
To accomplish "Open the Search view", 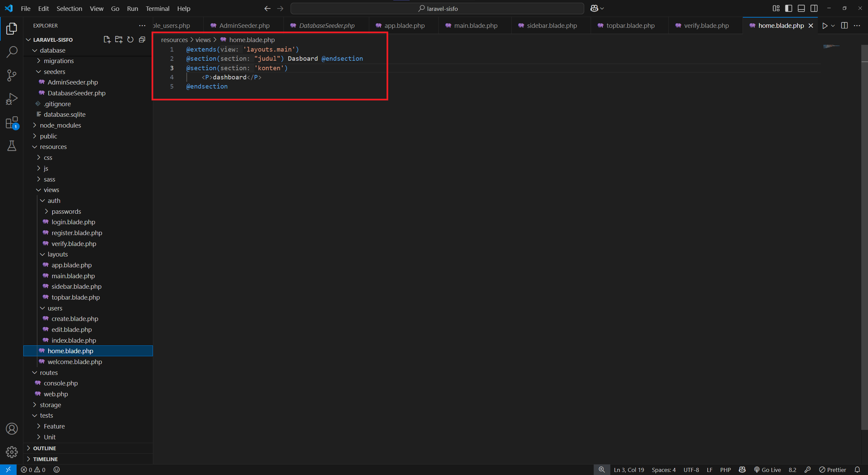I will pyautogui.click(x=12, y=52).
